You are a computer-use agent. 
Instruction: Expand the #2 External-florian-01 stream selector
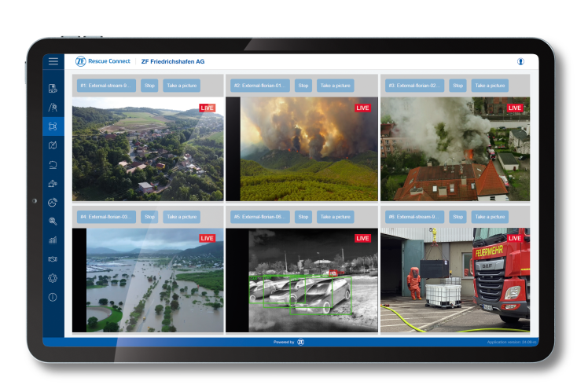259,85
